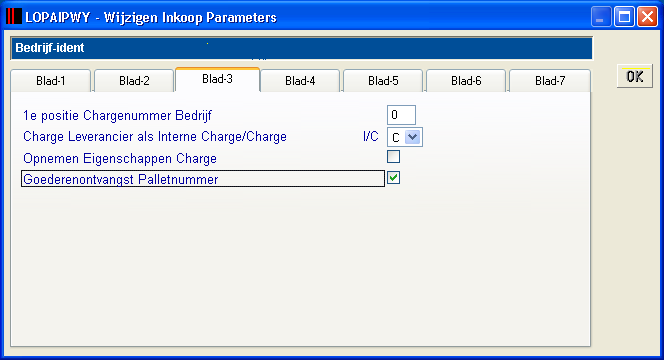The width and height of the screenshot is (664, 360).
Task: Select the Blad-3 tab
Action: 217,79
